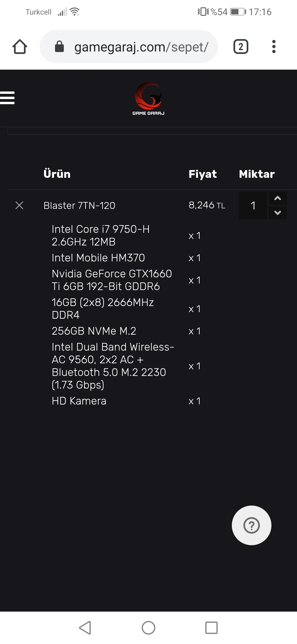Tap the Miktar column header
The image size is (297, 644).
click(x=257, y=174)
